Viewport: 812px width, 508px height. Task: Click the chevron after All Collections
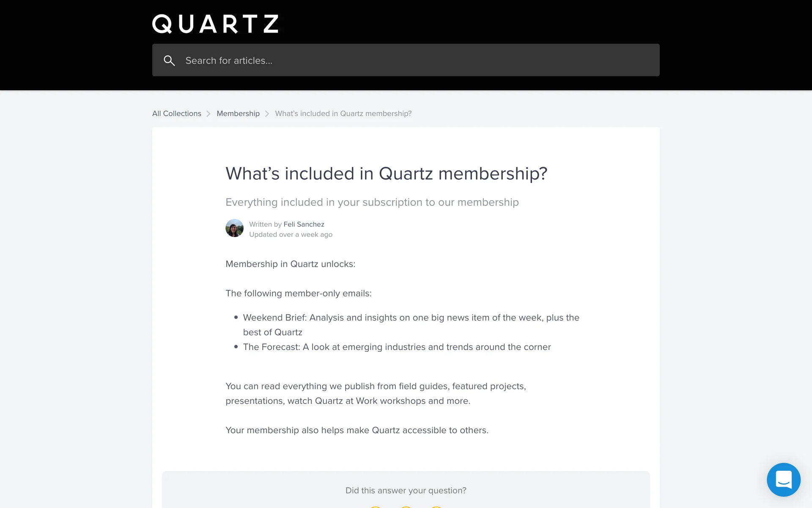(208, 114)
